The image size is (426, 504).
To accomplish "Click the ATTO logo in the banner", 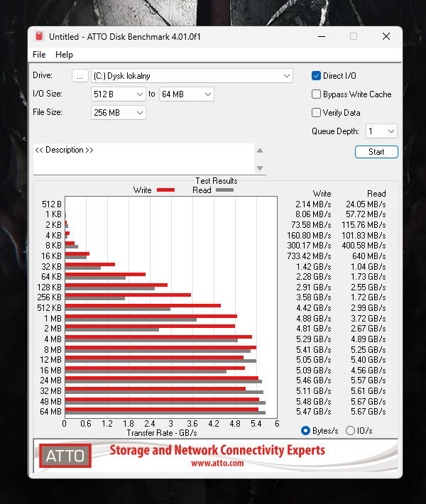I will point(65,455).
